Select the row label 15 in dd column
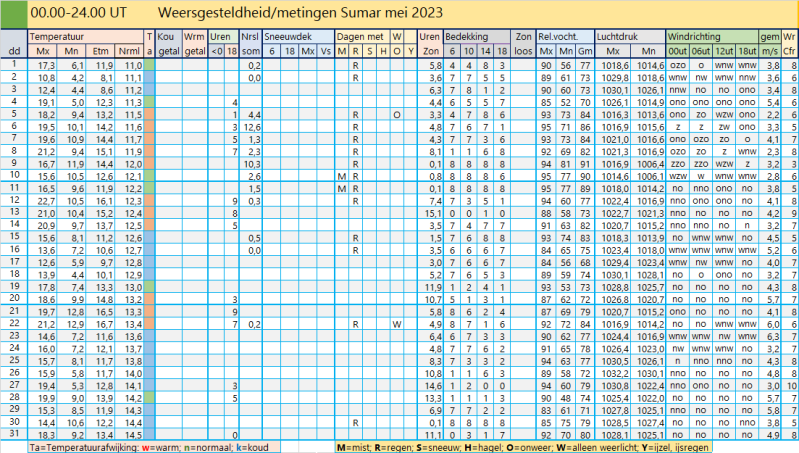The image size is (799, 453). coord(14,236)
